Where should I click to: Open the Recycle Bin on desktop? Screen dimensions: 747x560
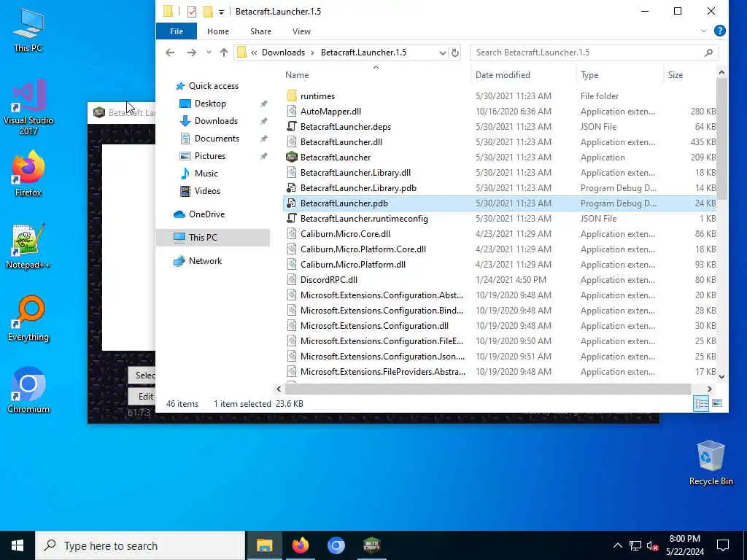[711, 463]
